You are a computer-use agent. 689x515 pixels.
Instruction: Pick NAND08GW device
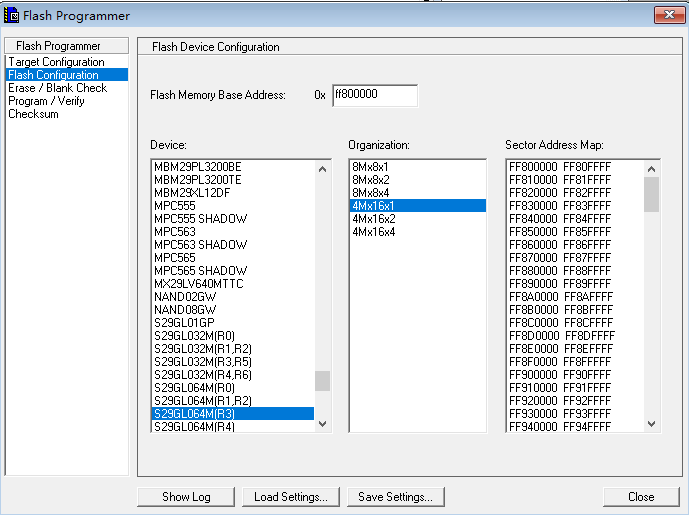click(233, 310)
